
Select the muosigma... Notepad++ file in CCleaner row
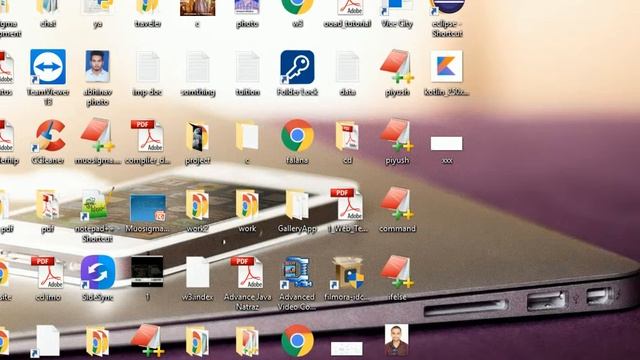(97, 135)
